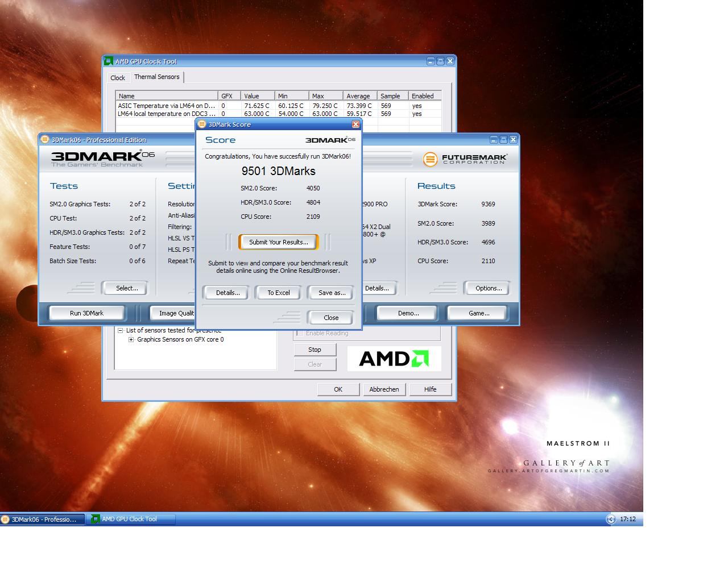Switch to Clock tab in AMD GPU Clock Tool
Screen dimensions: 728x582
[118, 78]
